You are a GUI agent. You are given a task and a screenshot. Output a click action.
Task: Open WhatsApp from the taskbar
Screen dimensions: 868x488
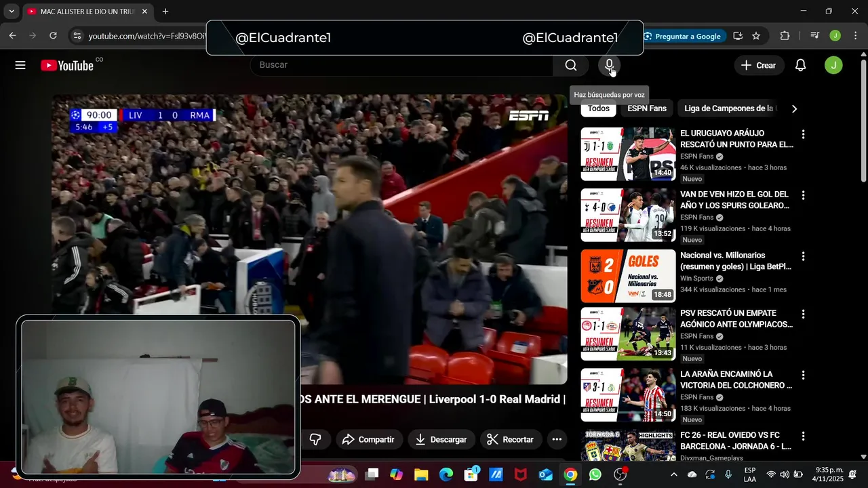click(x=595, y=474)
